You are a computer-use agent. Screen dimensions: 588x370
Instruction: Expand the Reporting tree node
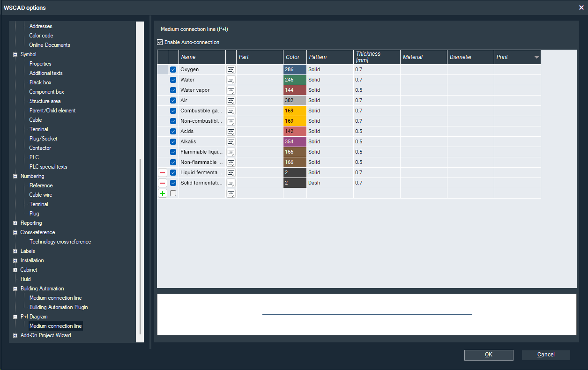[x=15, y=223]
